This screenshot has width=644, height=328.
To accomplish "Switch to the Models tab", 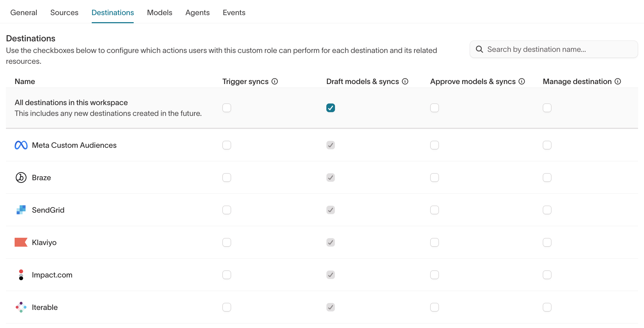I will pyautogui.click(x=160, y=12).
